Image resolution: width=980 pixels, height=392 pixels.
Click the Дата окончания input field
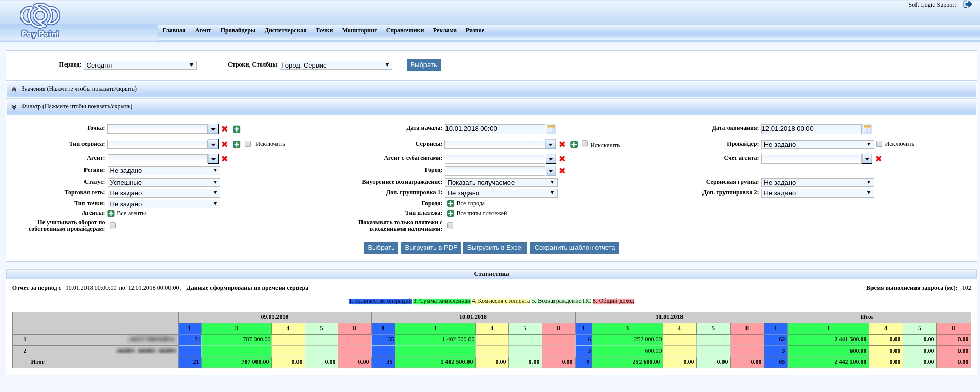(811, 129)
